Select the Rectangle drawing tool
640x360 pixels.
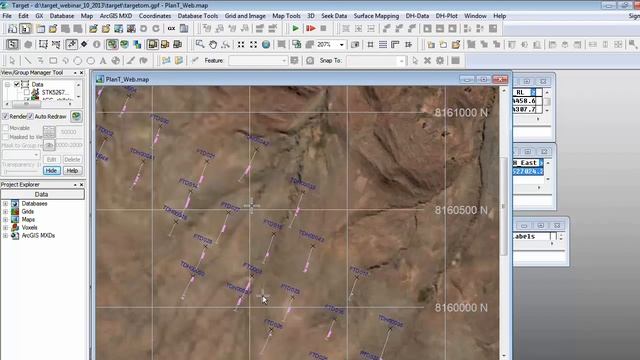coord(53,60)
